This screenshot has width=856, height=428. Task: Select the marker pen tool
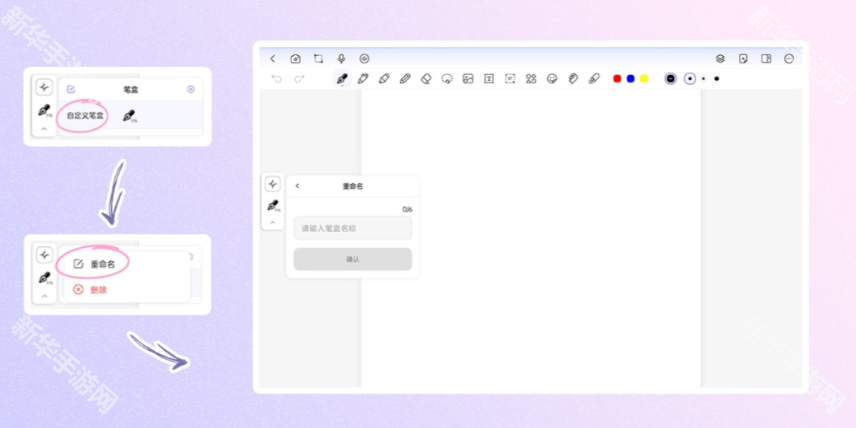point(362,79)
